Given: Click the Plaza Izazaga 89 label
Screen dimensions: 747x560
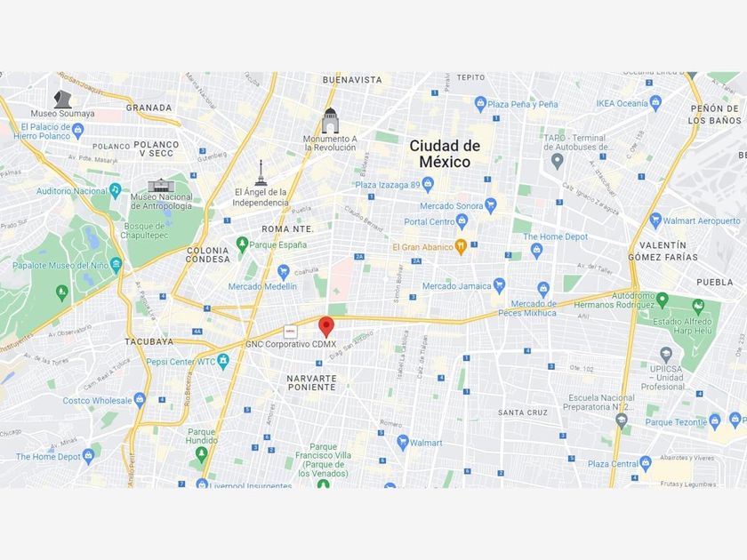Looking at the screenshot, I should point(388,185).
